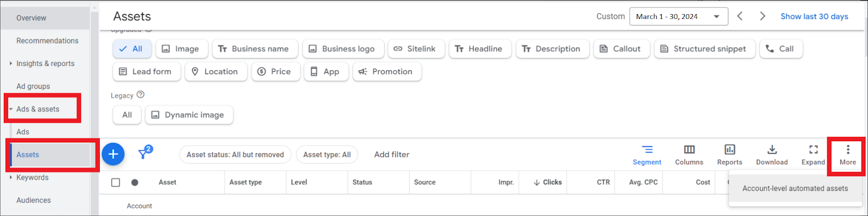Tick the select-all table checkbox
The width and height of the screenshot is (868, 216).
click(x=116, y=182)
